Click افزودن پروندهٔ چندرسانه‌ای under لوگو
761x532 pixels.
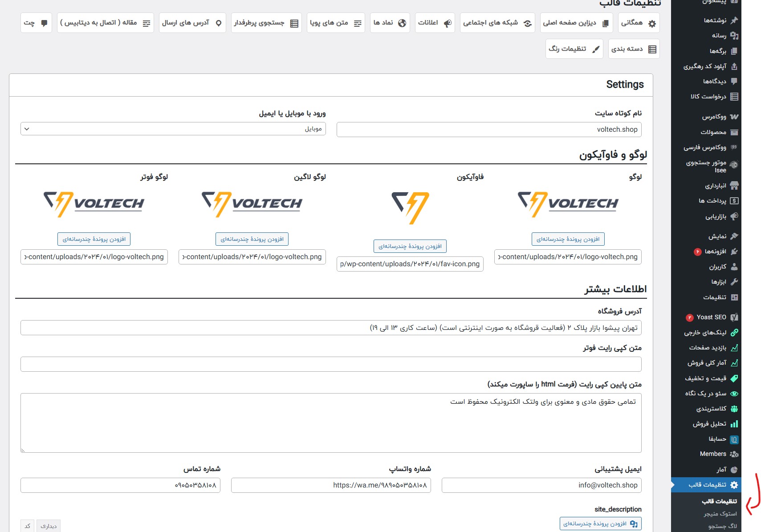pyautogui.click(x=568, y=239)
